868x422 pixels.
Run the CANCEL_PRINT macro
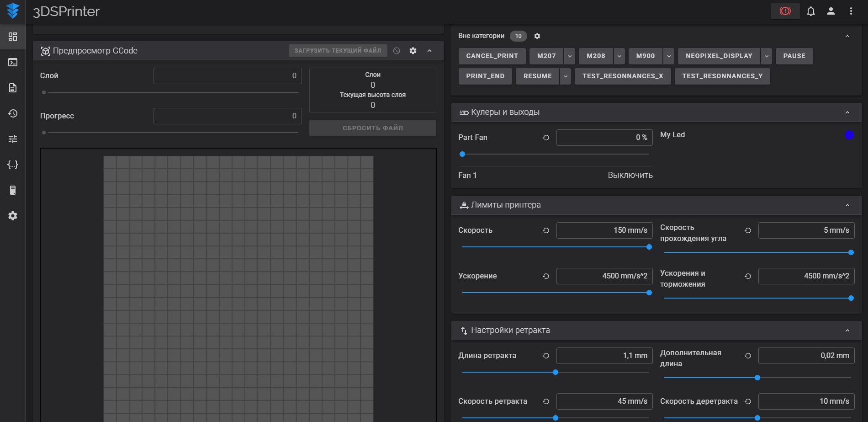(x=492, y=56)
